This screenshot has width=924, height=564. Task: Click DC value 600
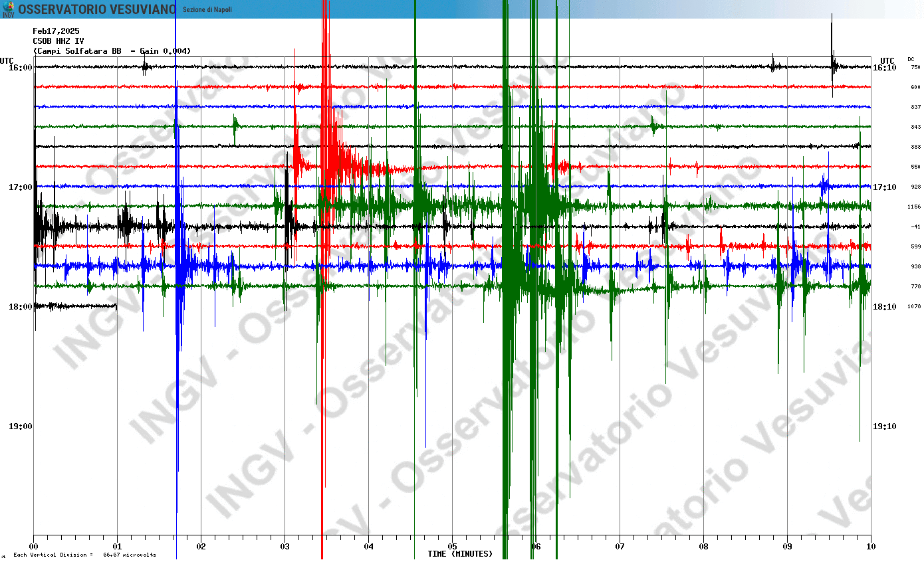(x=915, y=87)
